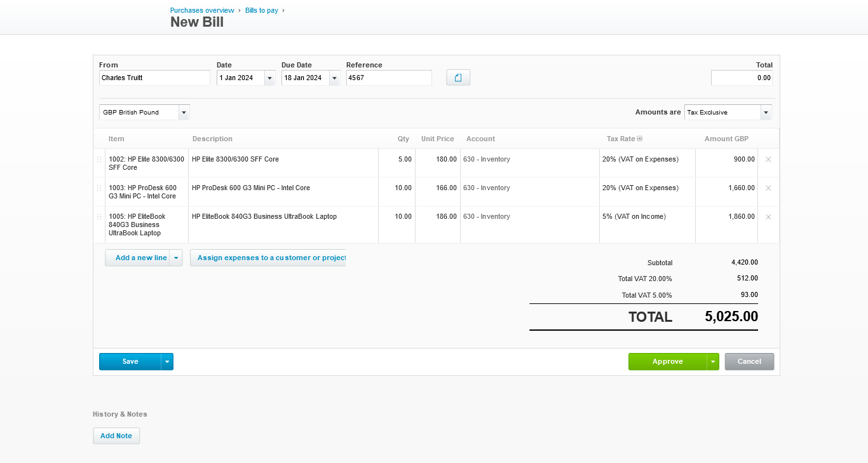Image resolution: width=868 pixels, height=463 pixels.
Task: Expand the Add a new line arrow
Action: [176, 258]
